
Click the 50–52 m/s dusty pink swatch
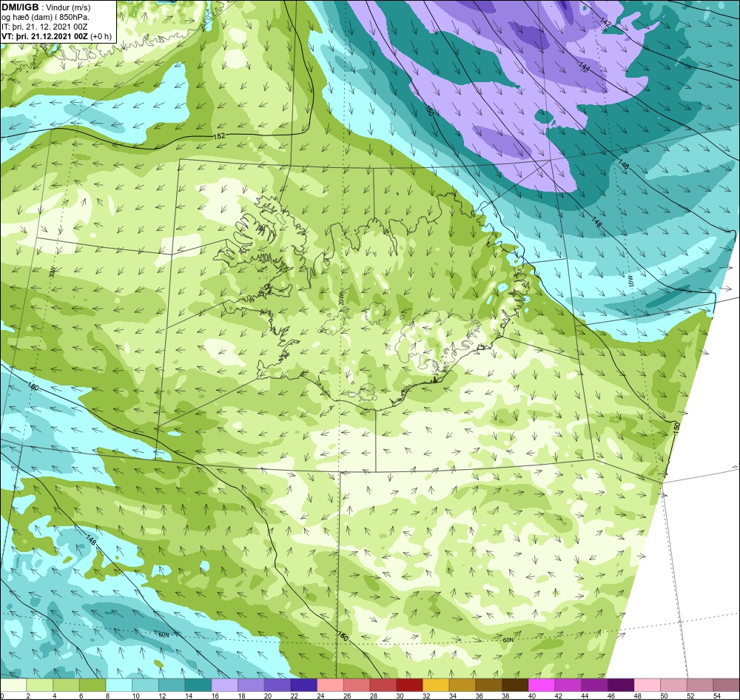tap(674, 685)
